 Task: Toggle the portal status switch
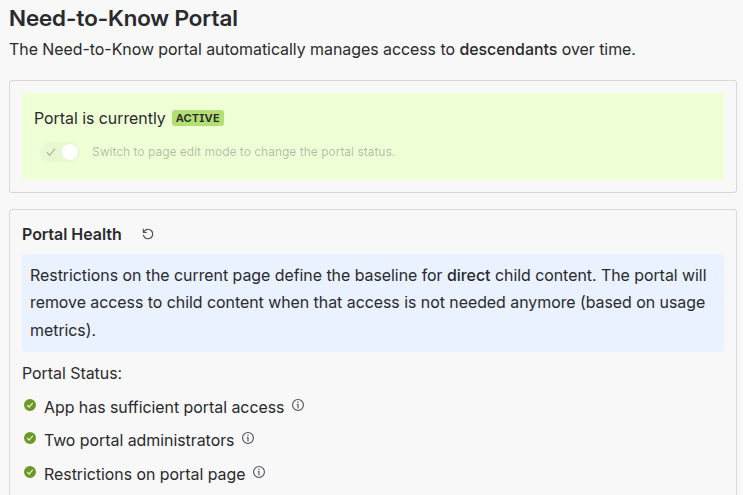[60, 152]
